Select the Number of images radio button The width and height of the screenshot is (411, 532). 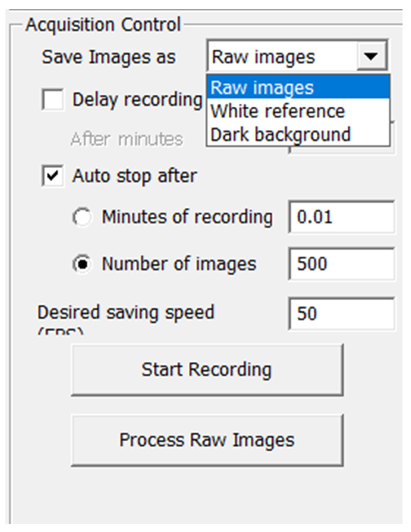82,264
